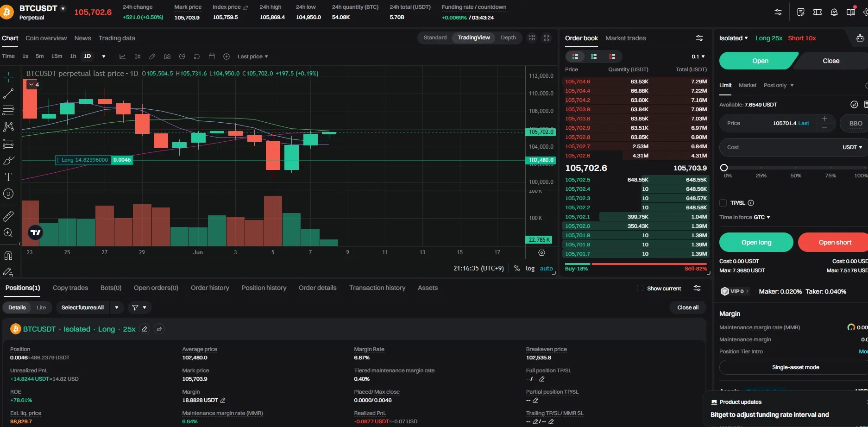Check the Show current checkbox
Screen dimensions: 868x427
pyautogui.click(x=640, y=288)
